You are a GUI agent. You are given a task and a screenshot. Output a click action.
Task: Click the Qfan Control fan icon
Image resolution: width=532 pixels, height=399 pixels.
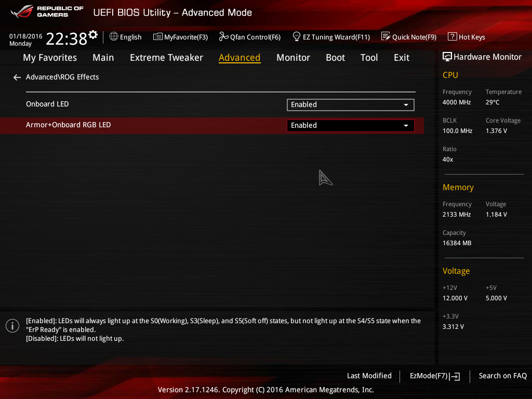[223, 36]
